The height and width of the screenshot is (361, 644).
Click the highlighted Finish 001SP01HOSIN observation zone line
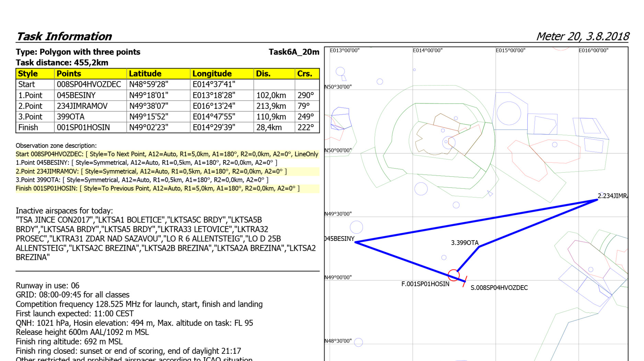pyautogui.click(x=158, y=188)
